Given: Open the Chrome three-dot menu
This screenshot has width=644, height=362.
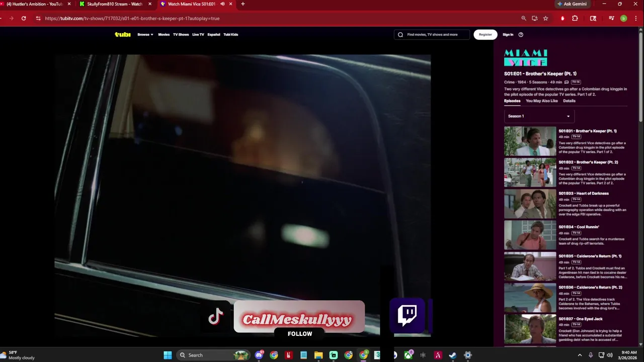Looking at the screenshot, I should 635,18.
